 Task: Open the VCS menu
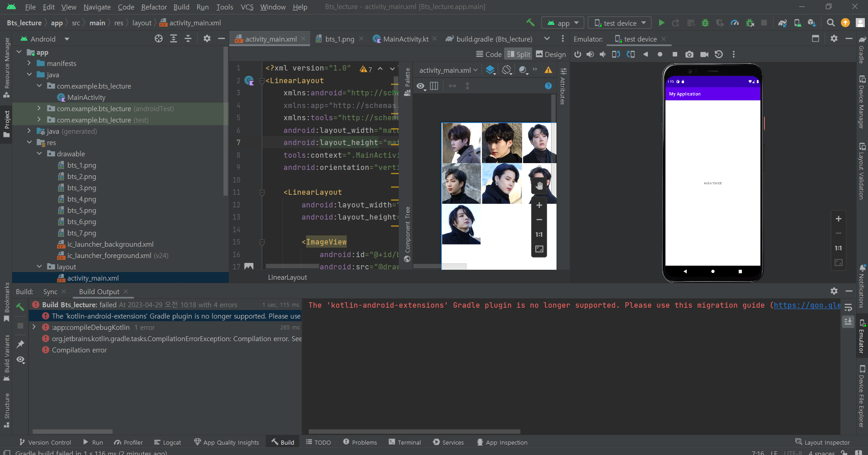point(247,7)
